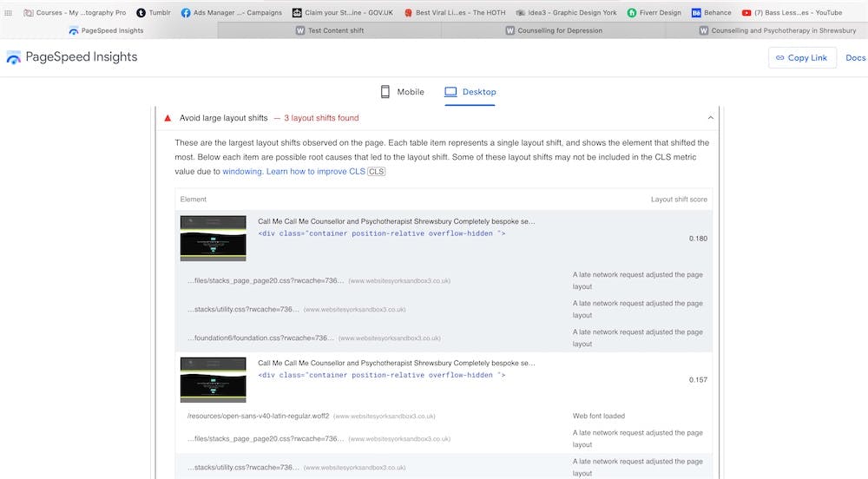Open the Tumblr bookmark

[x=154, y=13]
